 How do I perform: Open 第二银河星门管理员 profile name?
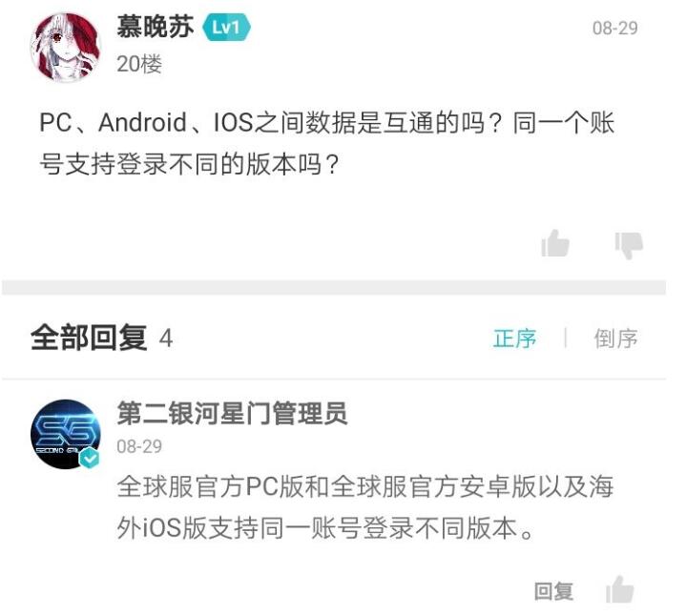(x=232, y=413)
